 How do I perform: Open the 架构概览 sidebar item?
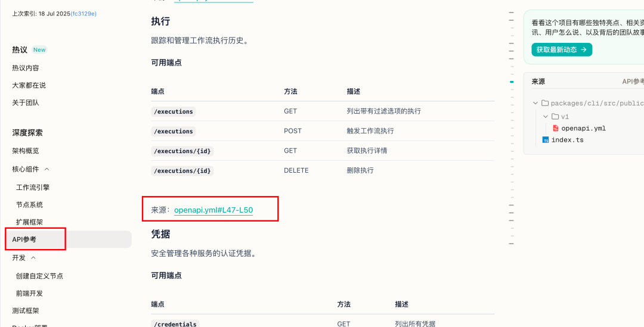pyautogui.click(x=26, y=151)
